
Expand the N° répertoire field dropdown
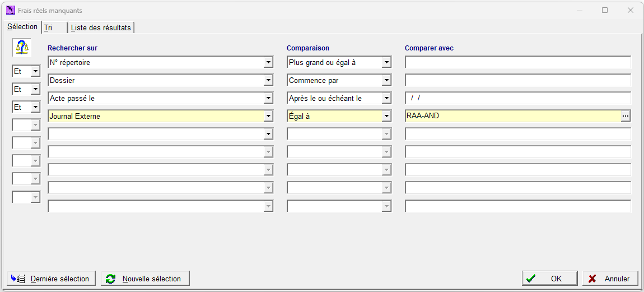(268, 63)
